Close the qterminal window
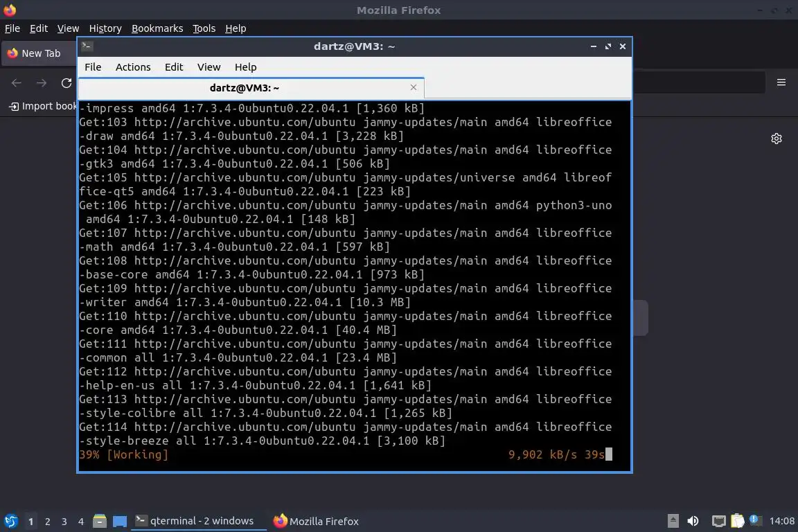The width and height of the screenshot is (798, 532). click(623, 46)
